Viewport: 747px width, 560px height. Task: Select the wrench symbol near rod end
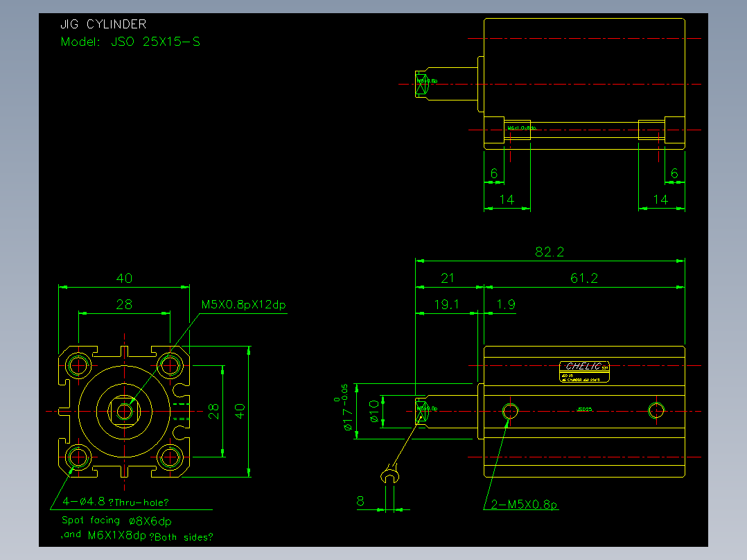pyautogui.click(x=389, y=475)
